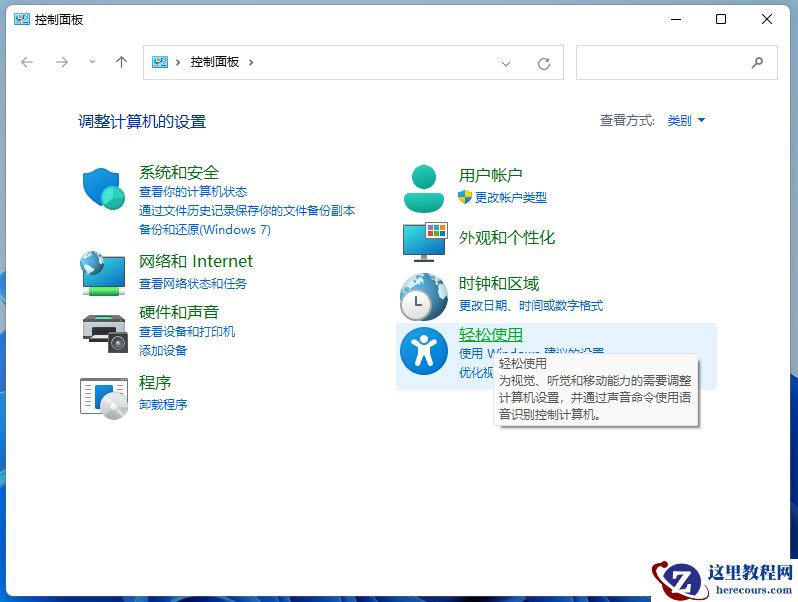Click 添加设备 link
The height and width of the screenshot is (602, 798).
(163, 351)
